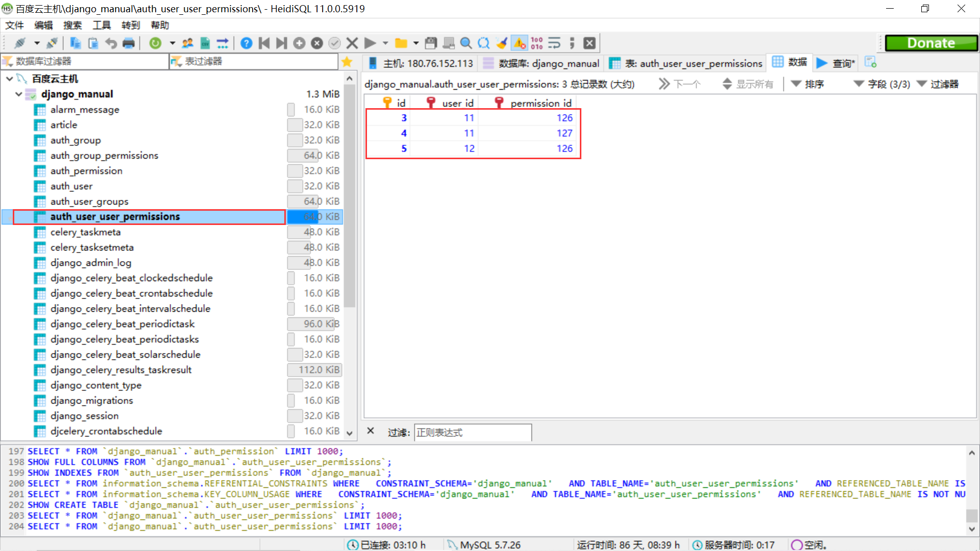The width and height of the screenshot is (980, 551).
Task: Click the post changes checkmark icon
Action: tap(334, 43)
